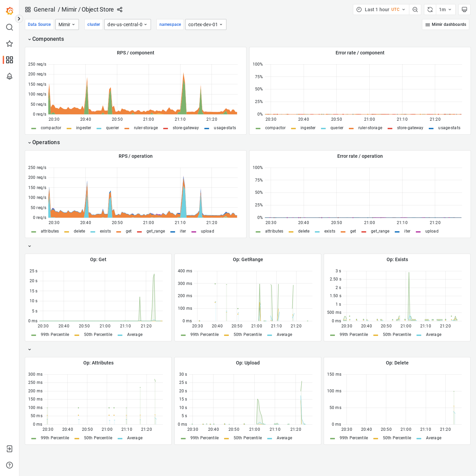Select the Dashboards icon in sidebar

click(9, 60)
